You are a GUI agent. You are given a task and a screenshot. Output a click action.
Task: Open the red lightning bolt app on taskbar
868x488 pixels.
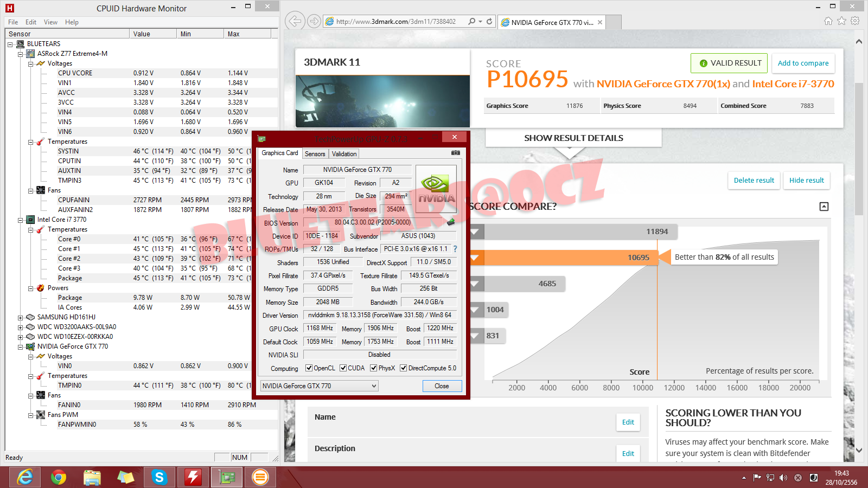coord(193,477)
